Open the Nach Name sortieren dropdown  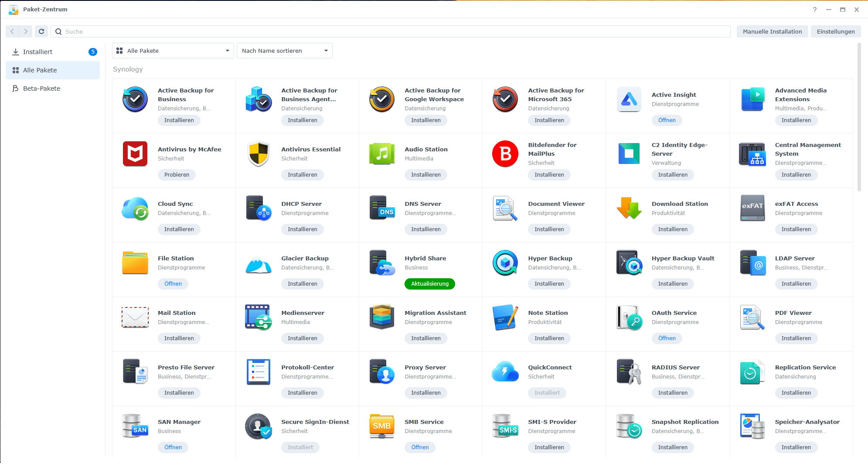point(285,51)
